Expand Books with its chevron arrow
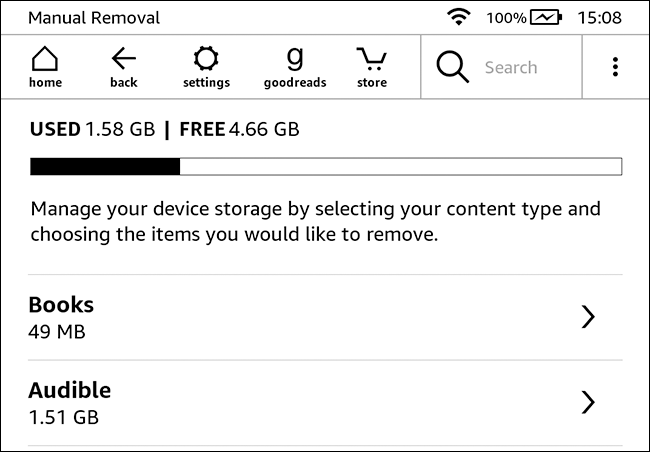 click(x=588, y=317)
